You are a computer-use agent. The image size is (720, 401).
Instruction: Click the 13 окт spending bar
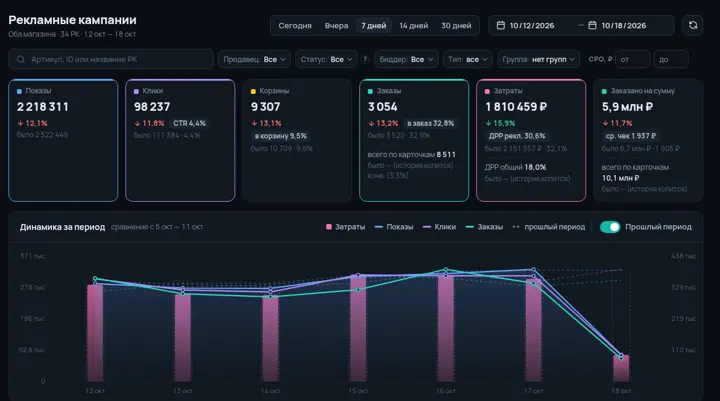click(183, 338)
